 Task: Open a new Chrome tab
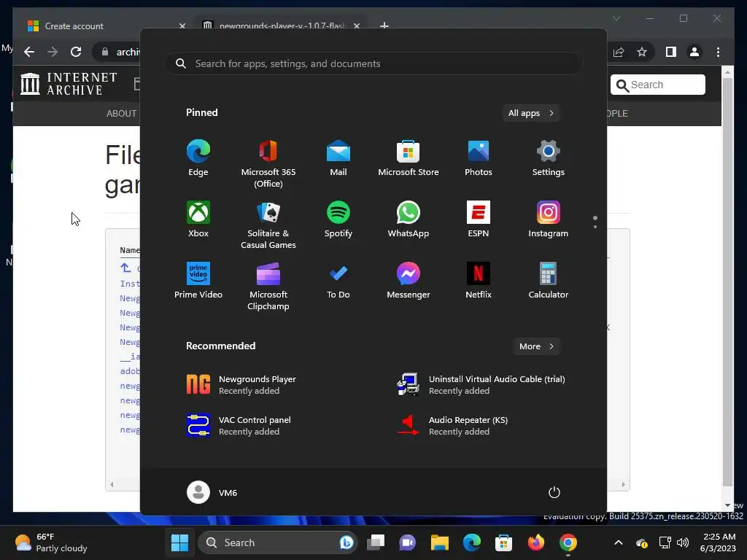[x=384, y=26]
